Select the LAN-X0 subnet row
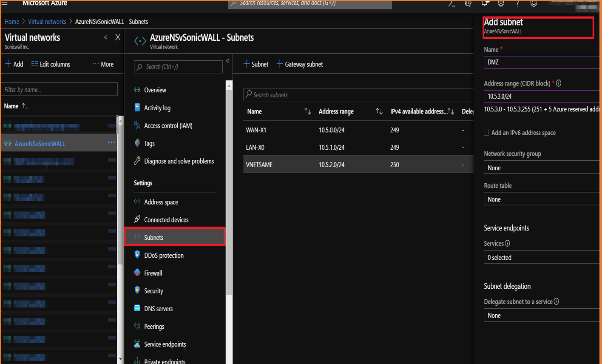This screenshot has width=602, height=364. (358, 147)
